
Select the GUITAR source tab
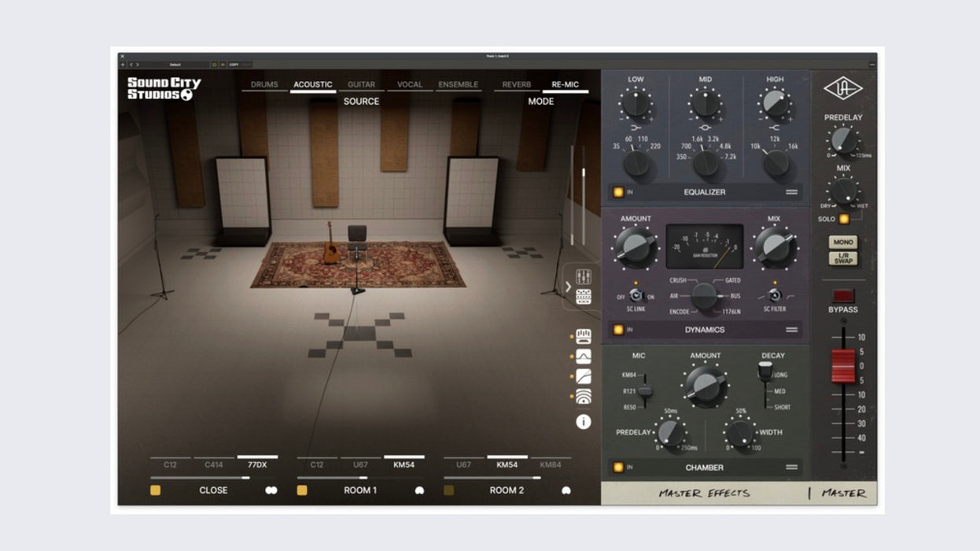point(361,84)
